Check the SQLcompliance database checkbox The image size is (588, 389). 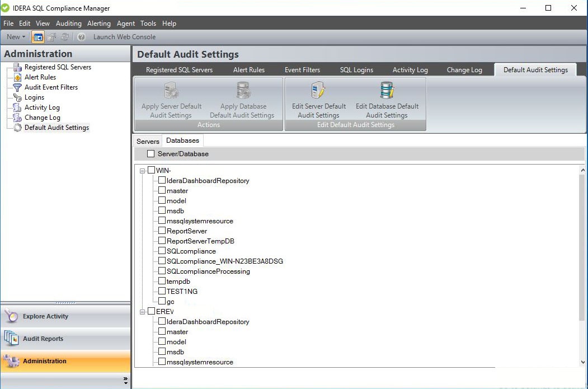162,251
